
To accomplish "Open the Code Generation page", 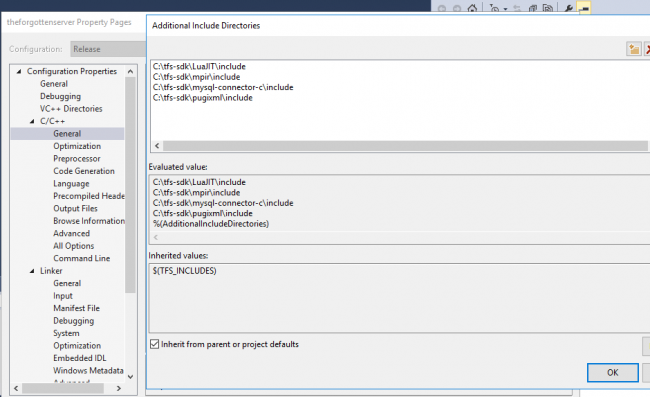I will 84,171.
